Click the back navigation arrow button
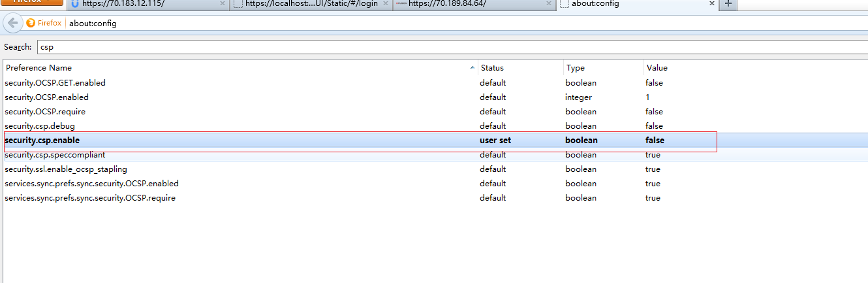Viewport: 868px width, 283px height. coord(12,23)
